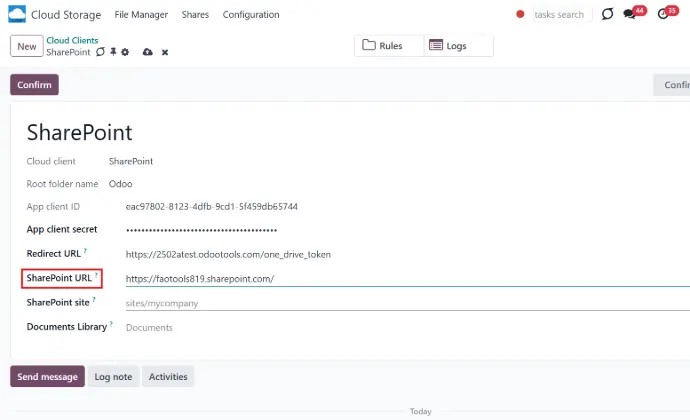
Task: Click the Documents Library help question mark
Action: pyautogui.click(x=111, y=324)
